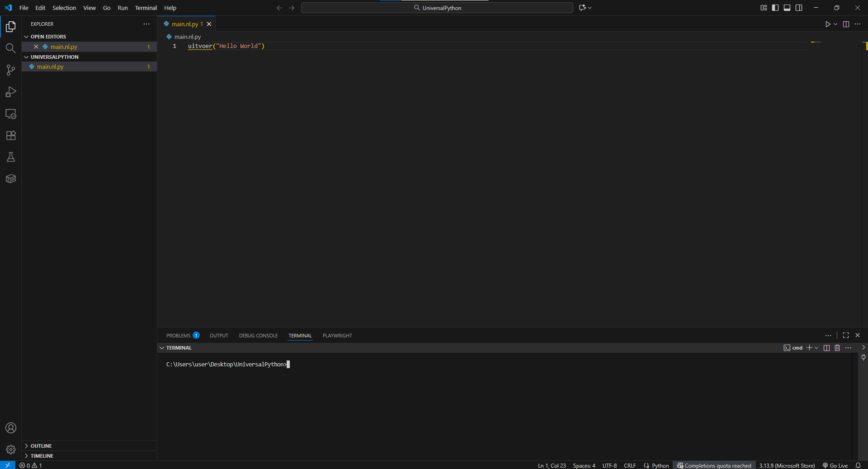This screenshot has width=868, height=469.
Task: Start Go Live server from status bar
Action: point(835,465)
